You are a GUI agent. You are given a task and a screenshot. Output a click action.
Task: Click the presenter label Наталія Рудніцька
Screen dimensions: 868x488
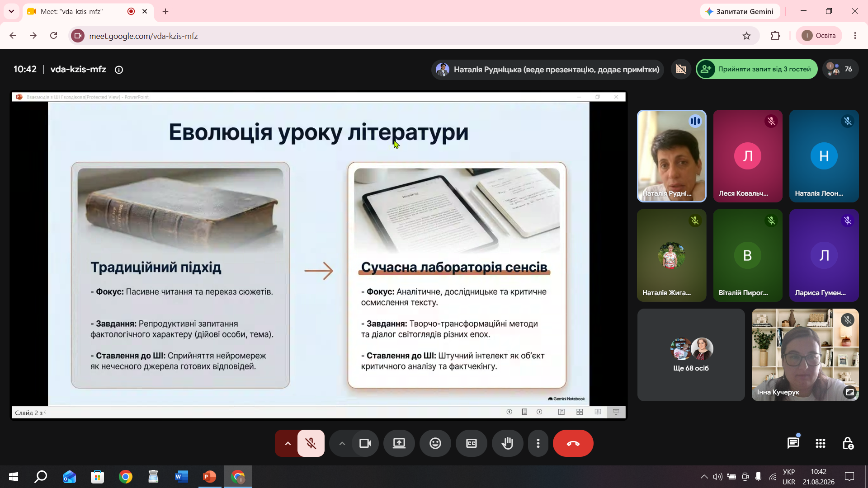pos(547,70)
